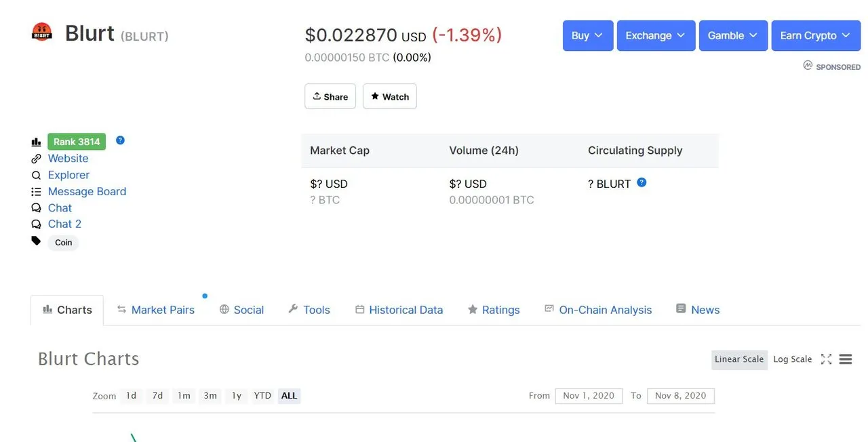
Task: Set chart zoom to 3m
Action: [210, 396]
